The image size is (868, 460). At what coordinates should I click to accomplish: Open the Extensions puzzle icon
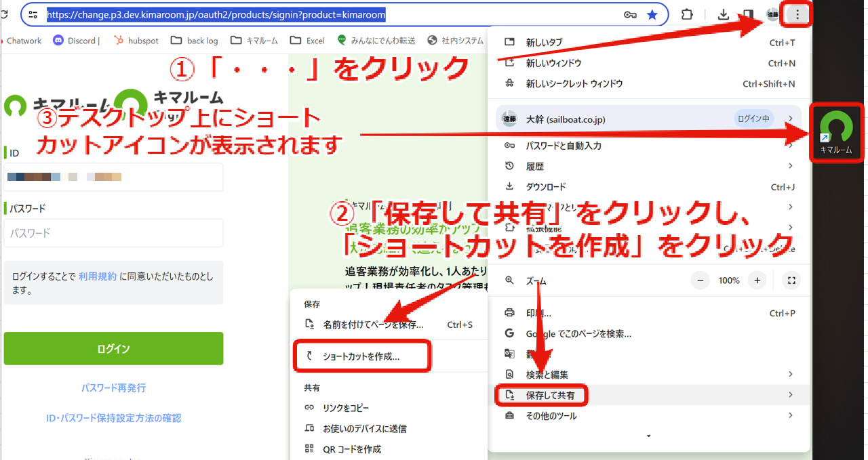(687, 14)
